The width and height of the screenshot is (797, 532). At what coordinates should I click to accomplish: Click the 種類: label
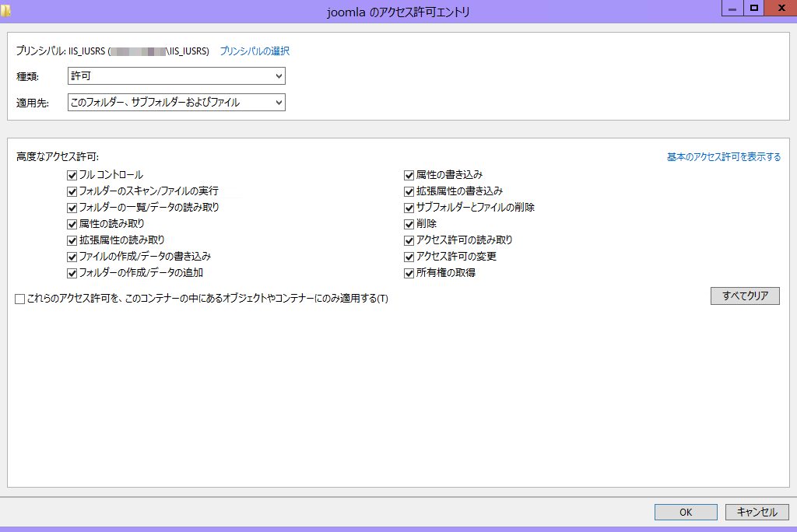(x=27, y=77)
